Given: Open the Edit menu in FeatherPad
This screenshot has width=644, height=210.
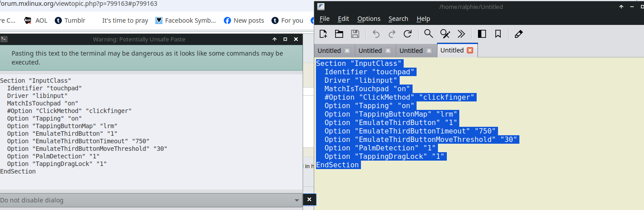Looking at the screenshot, I should pos(343,19).
